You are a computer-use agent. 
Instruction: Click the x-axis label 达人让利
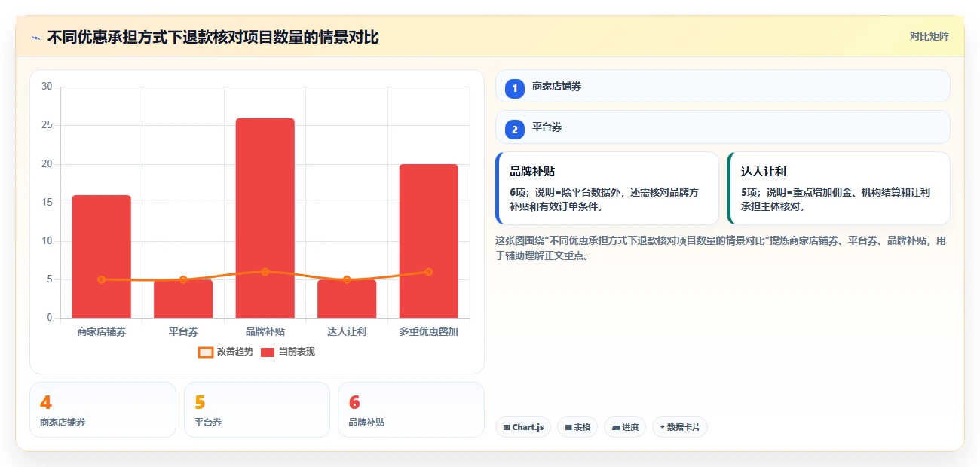coord(347,331)
